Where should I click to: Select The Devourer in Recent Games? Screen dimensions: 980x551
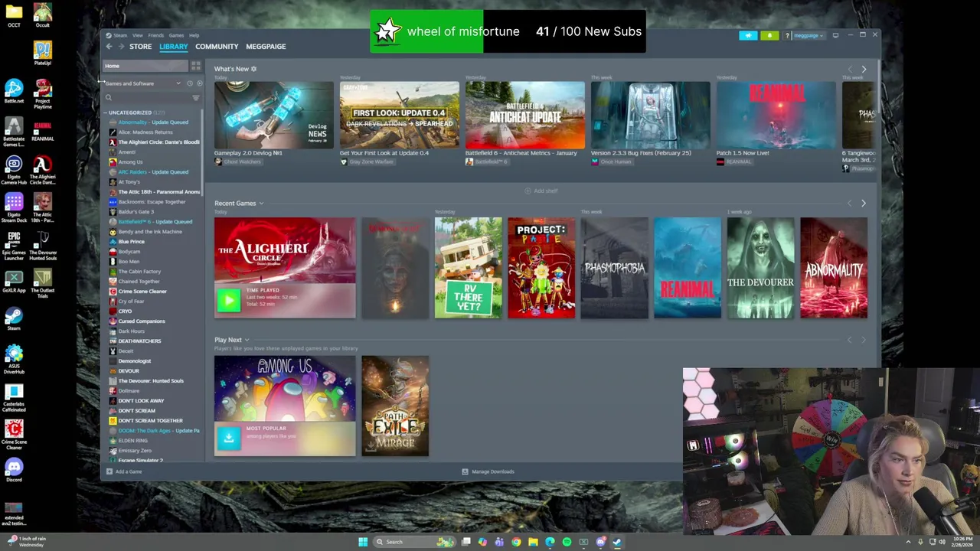[760, 268]
